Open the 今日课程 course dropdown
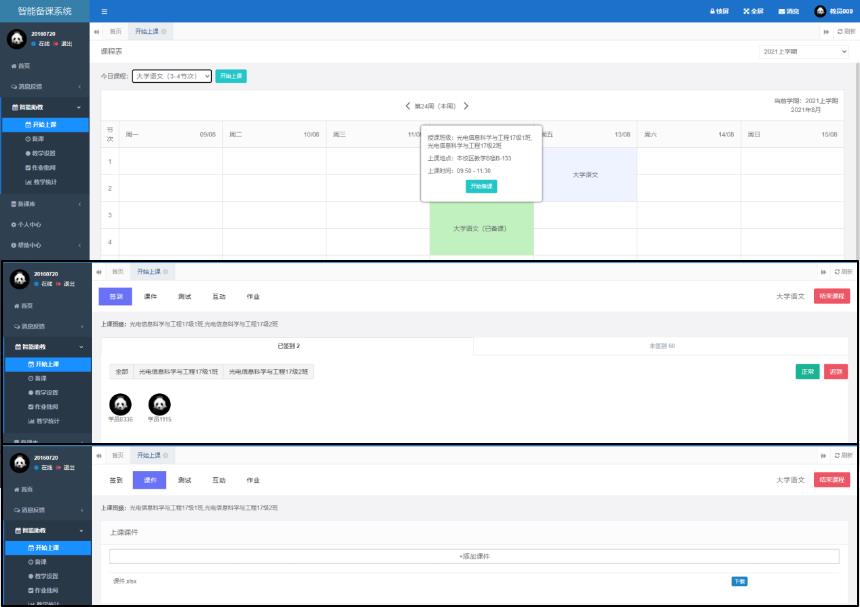 pos(172,76)
